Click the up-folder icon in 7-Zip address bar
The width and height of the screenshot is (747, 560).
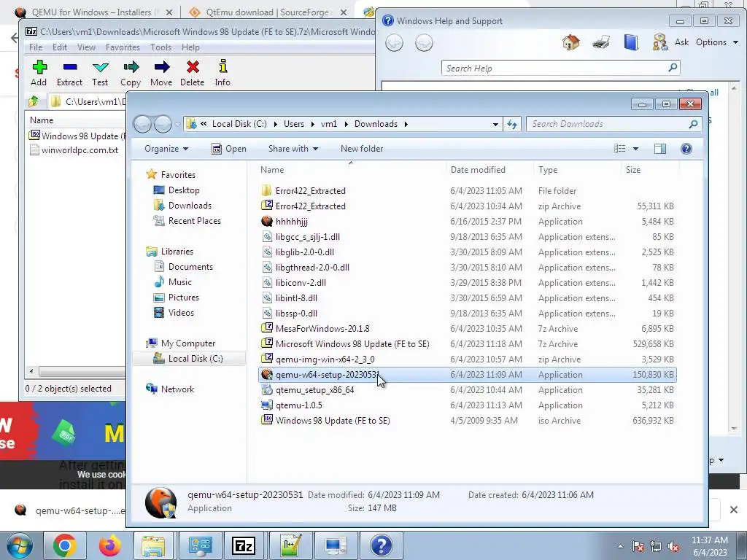tap(34, 101)
